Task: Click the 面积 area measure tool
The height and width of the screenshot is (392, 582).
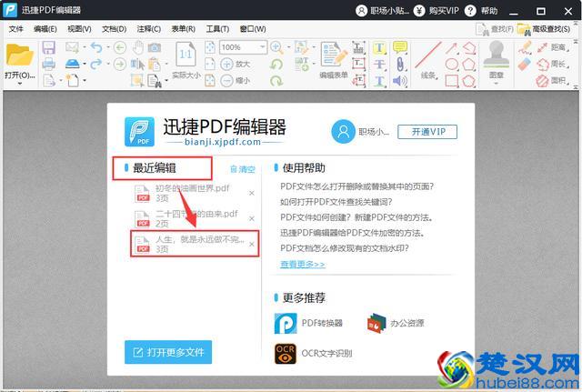Action: (x=553, y=80)
